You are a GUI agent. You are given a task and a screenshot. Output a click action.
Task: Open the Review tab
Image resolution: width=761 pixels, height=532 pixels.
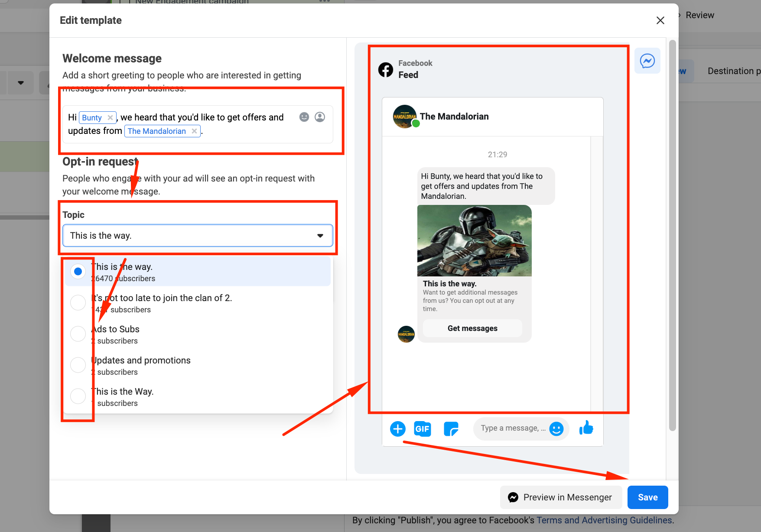pos(699,15)
